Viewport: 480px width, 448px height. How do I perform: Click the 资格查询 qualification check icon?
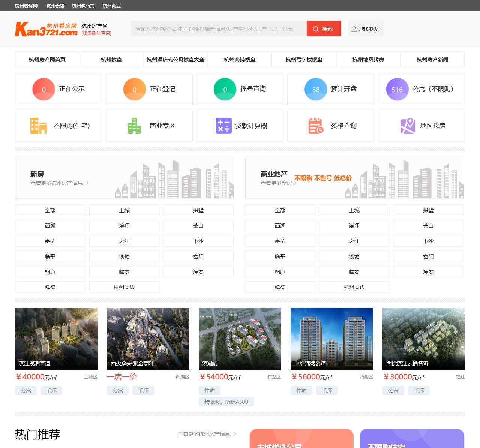coord(330,126)
